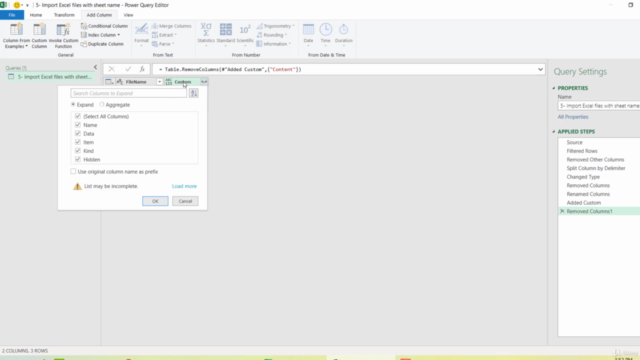Image resolution: width=640 pixels, height=360 pixels.
Task: Select Split Column by Delimiter step
Action: coord(596,168)
